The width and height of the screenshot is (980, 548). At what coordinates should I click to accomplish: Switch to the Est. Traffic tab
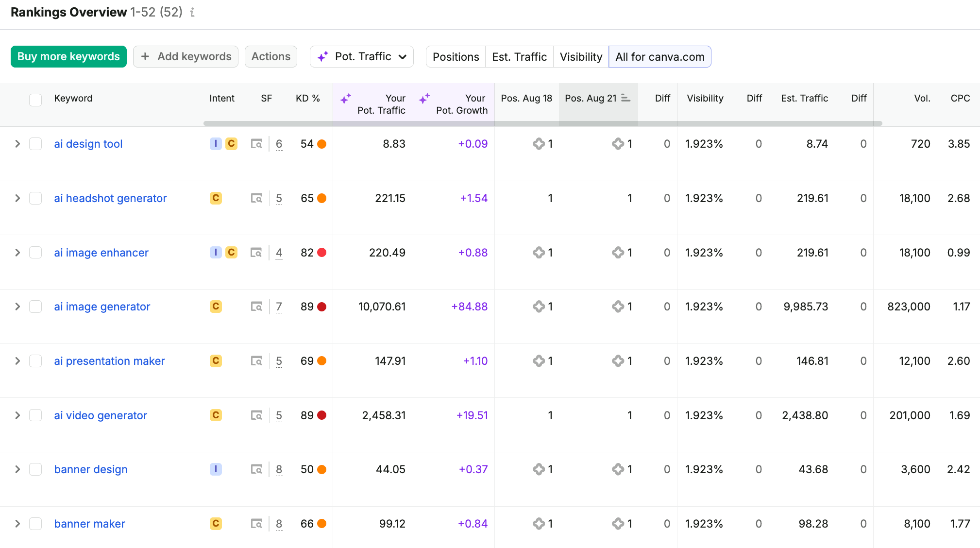[519, 57]
